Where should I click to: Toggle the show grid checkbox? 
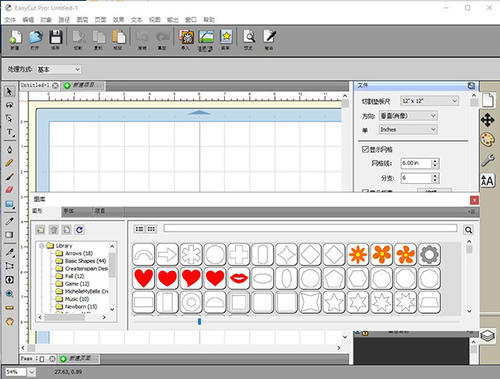[x=365, y=149]
